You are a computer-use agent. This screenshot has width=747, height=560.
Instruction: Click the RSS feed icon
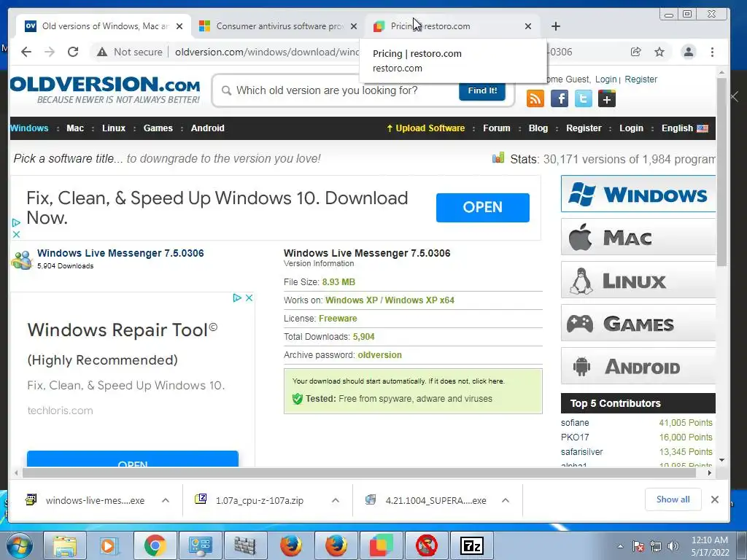(535, 98)
